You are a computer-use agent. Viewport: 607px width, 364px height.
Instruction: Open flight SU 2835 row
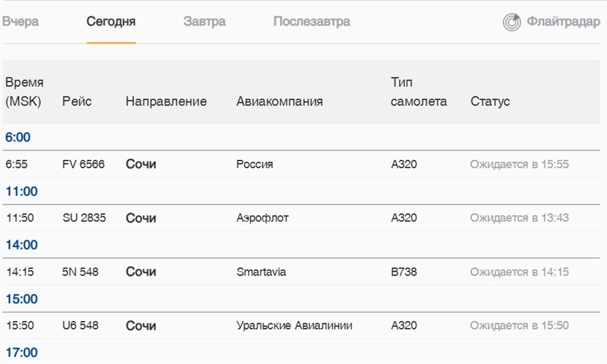click(83, 218)
